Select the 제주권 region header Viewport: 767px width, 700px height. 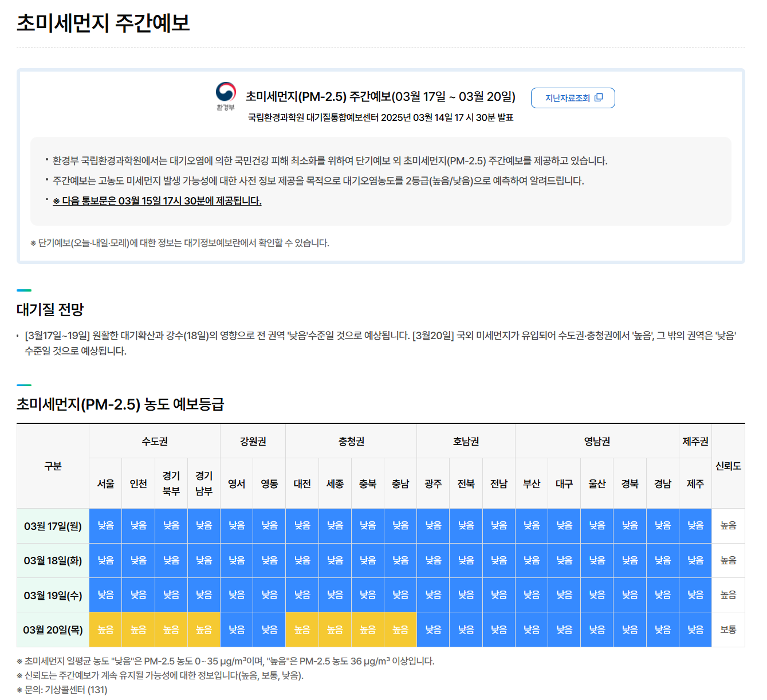point(695,441)
